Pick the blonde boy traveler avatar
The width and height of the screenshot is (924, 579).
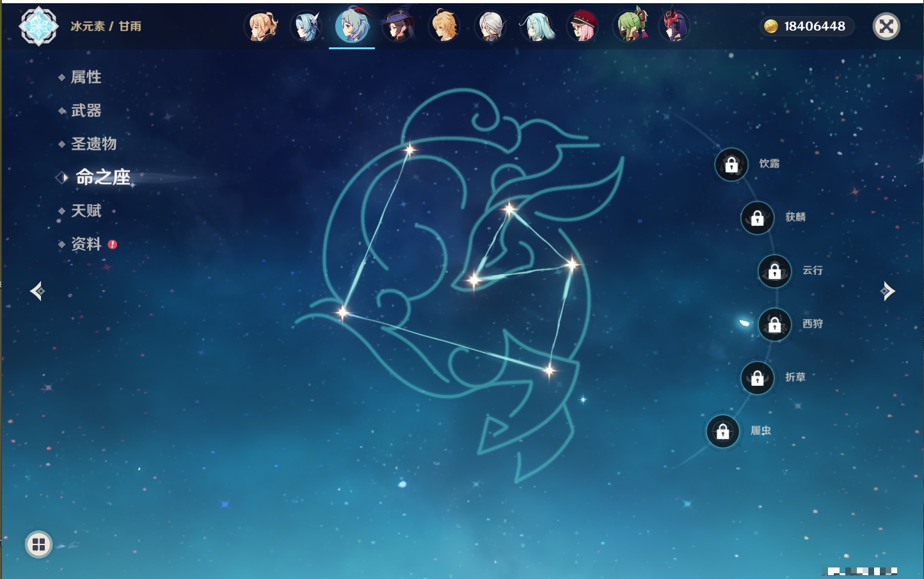[444, 26]
